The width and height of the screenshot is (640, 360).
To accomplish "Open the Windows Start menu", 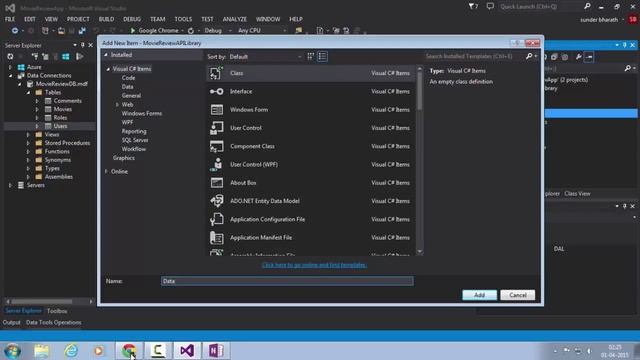I will click(x=12, y=351).
